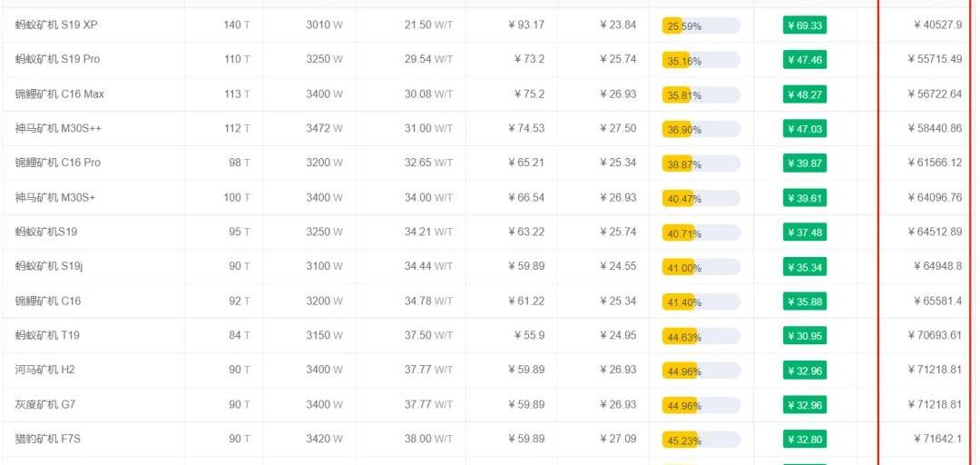Viewport: 980px width, 465px height.
Task: Open the 神马矿机 M30S++ miner entry
Action: [58, 128]
